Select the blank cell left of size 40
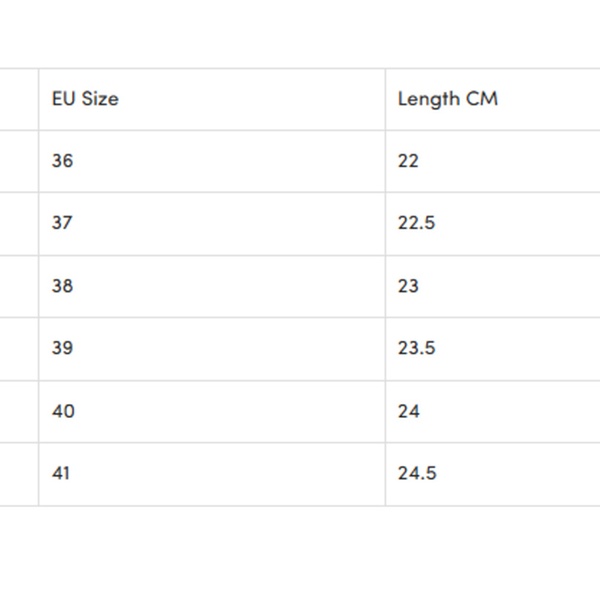This screenshot has width=600, height=600. coord(18,411)
